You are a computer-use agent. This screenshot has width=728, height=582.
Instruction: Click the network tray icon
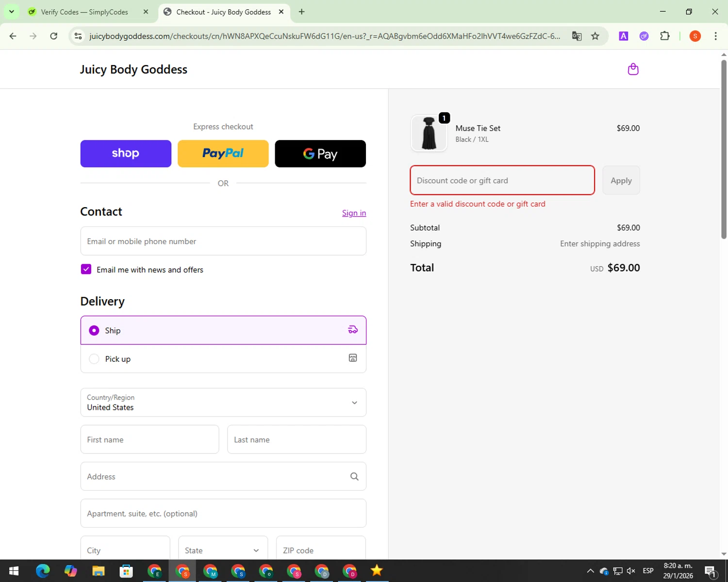click(618, 571)
